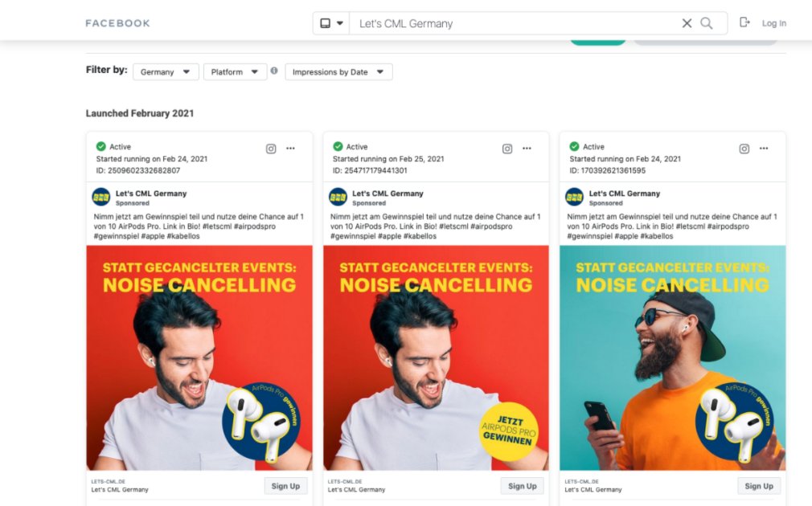Open the Instagram icon on the first ad
812x506 pixels.
tap(270, 149)
